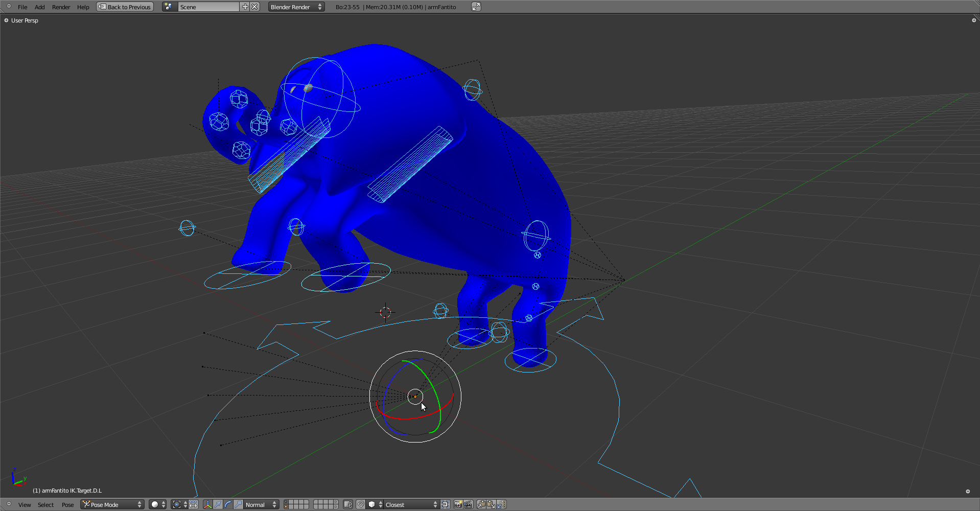Open the scene browse icon
Image resolution: width=980 pixels, height=511 pixels.
tap(169, 7)
